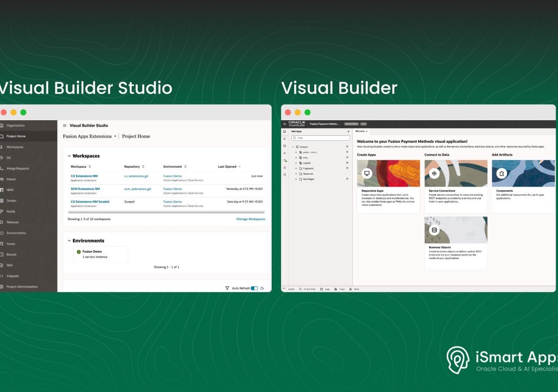The image size is (558, 392).
Task: Click the bottom document icon in navigator rail
Action: pyautogui.click(x=285, y=174)
